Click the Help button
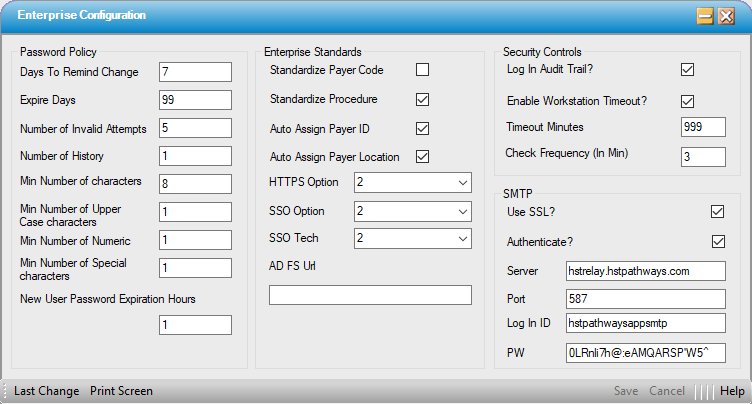The image size is (752, 404). (732, 391)
